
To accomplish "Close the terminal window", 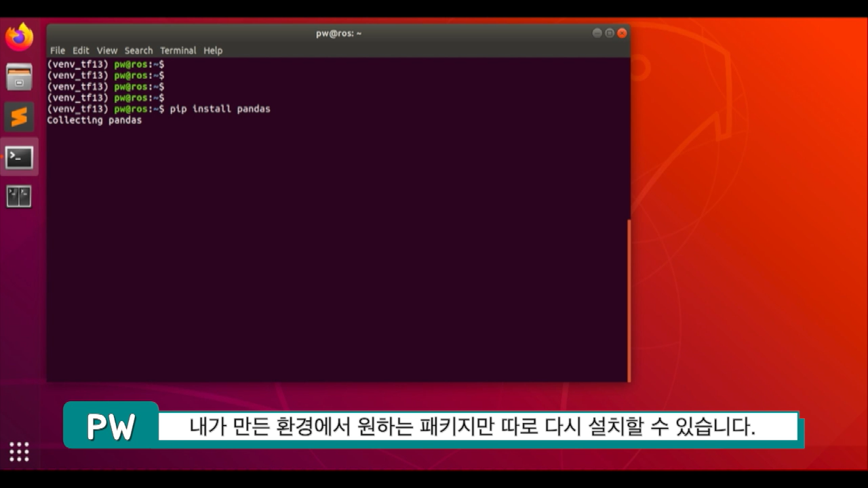I will [x=621, y=33].
